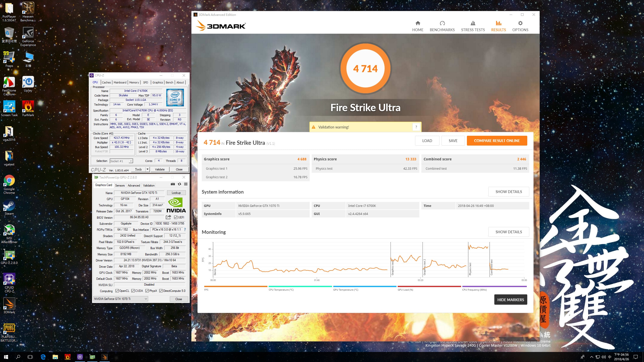
Task: Select the Google Chrome desktop icon
Action: point(9,184)
